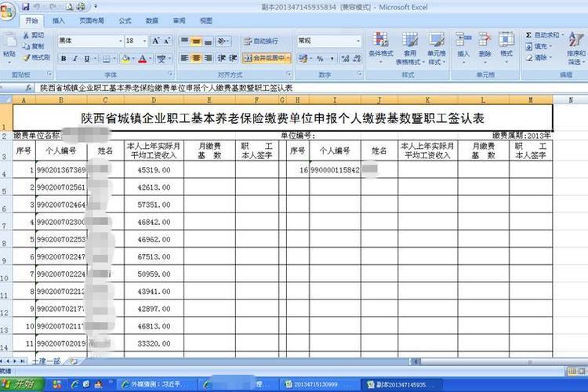Toggle middle vertical align

[x=196, y=41]
